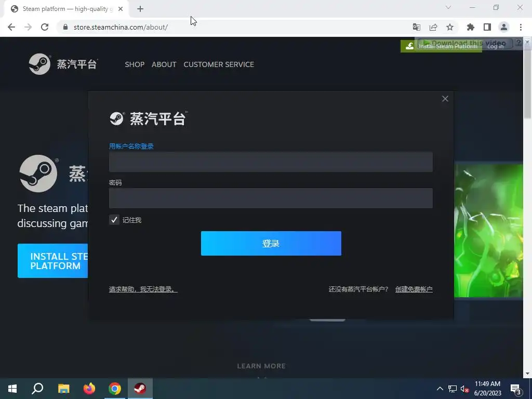Open the Chrome profile avatar
The height and width of the screenshot is (399, 532).
click(x=504, y=27)
